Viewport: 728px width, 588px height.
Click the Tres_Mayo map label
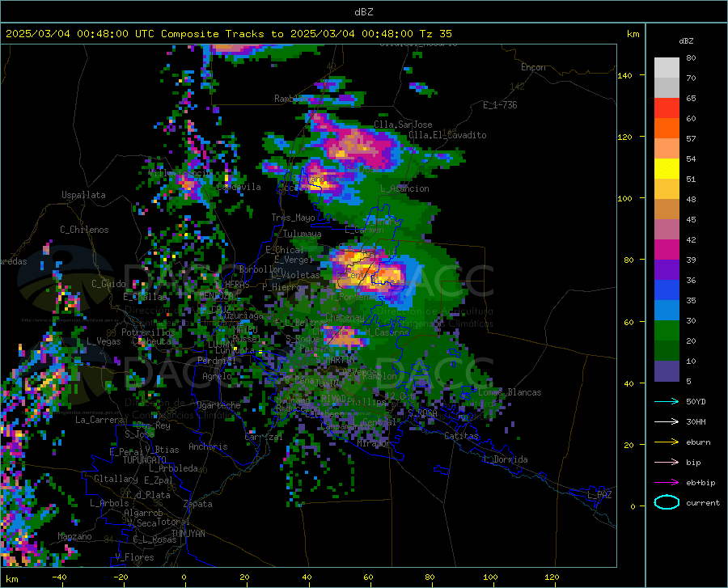(x=293, y=218)
